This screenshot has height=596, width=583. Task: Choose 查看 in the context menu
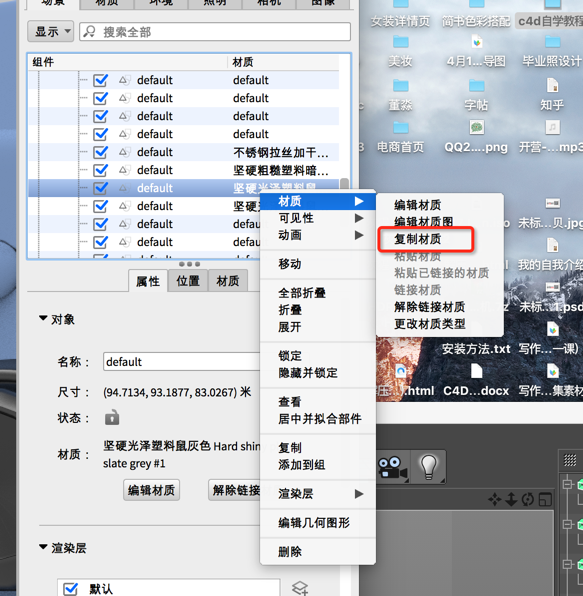pos(290,401)
